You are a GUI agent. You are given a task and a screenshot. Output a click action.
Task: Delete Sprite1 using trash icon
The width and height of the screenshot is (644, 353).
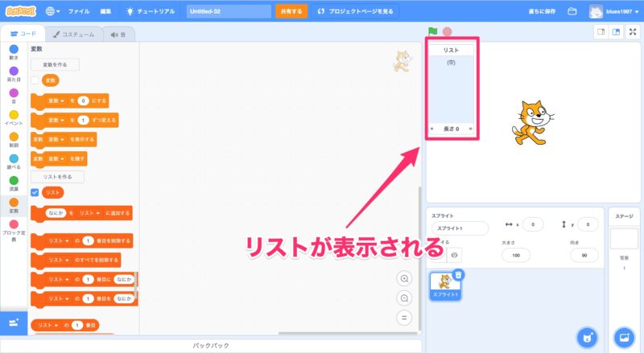click(x=458, y=274)
